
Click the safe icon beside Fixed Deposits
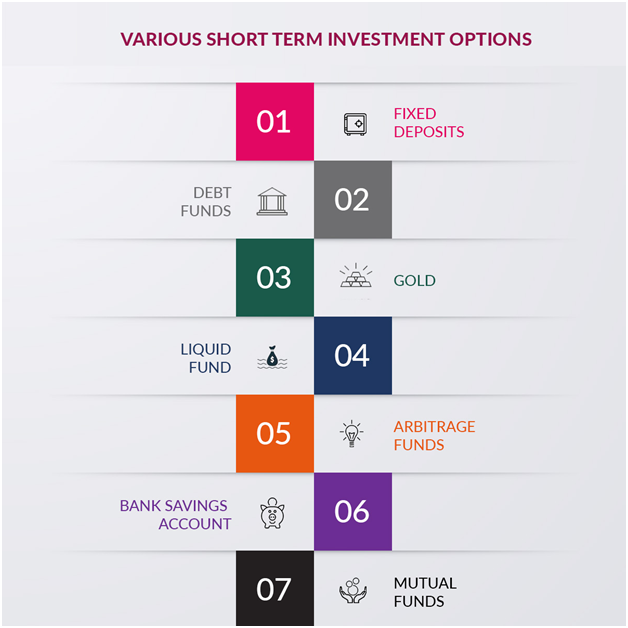click(x=355, y=124)
